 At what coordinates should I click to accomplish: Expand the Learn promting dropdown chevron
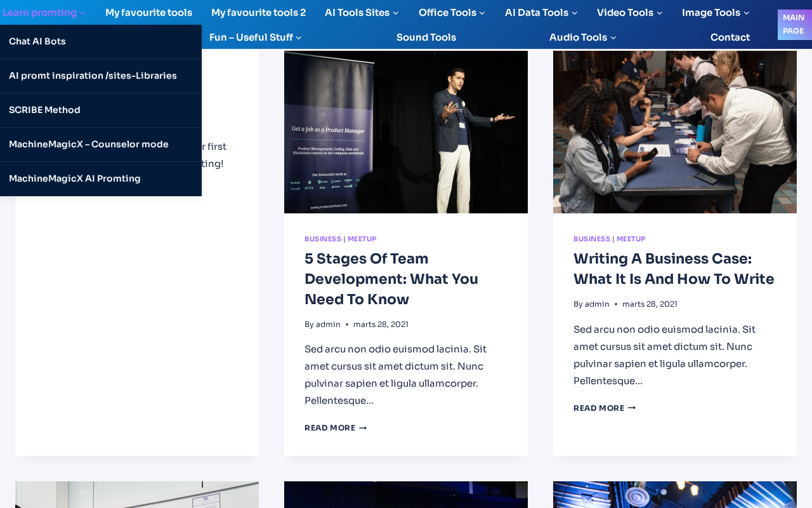(83, 13)
